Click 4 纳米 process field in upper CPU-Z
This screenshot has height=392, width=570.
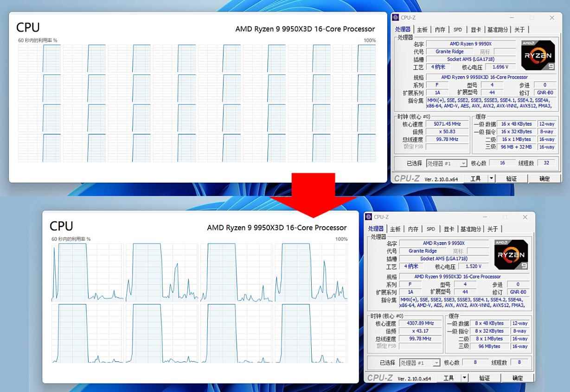coord(438,67)
